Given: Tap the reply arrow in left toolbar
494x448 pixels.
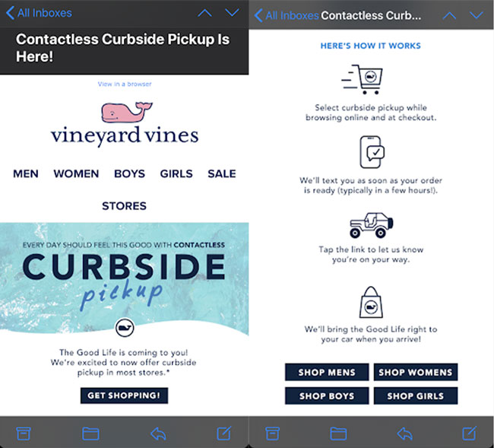Looking at the screenshot, I should click(158, 433).
